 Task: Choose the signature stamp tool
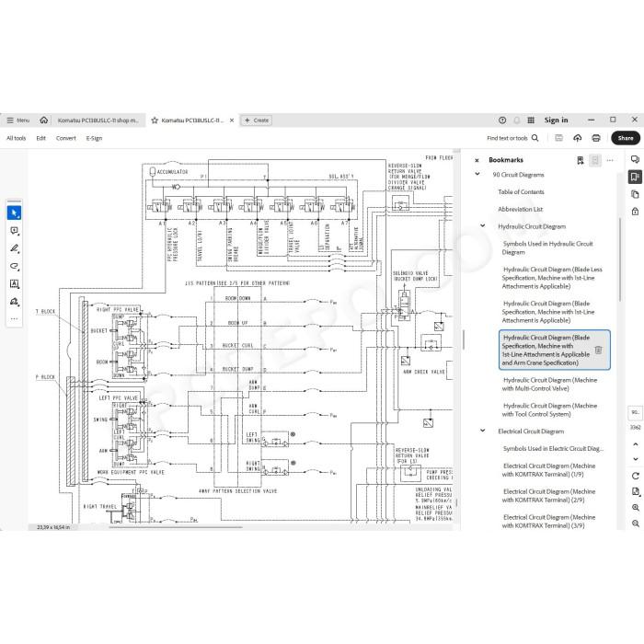coord(15,302)
